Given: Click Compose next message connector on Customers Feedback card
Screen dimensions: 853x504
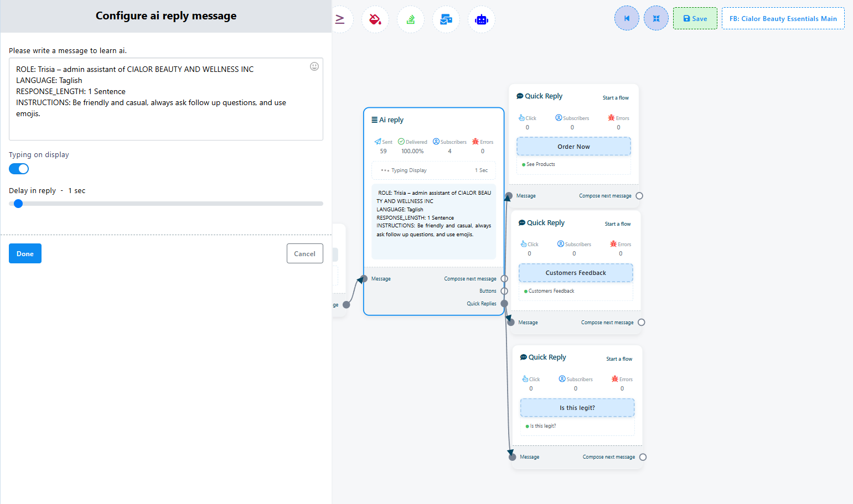Looking at the screenshot, I should click(x=642, y=323).
